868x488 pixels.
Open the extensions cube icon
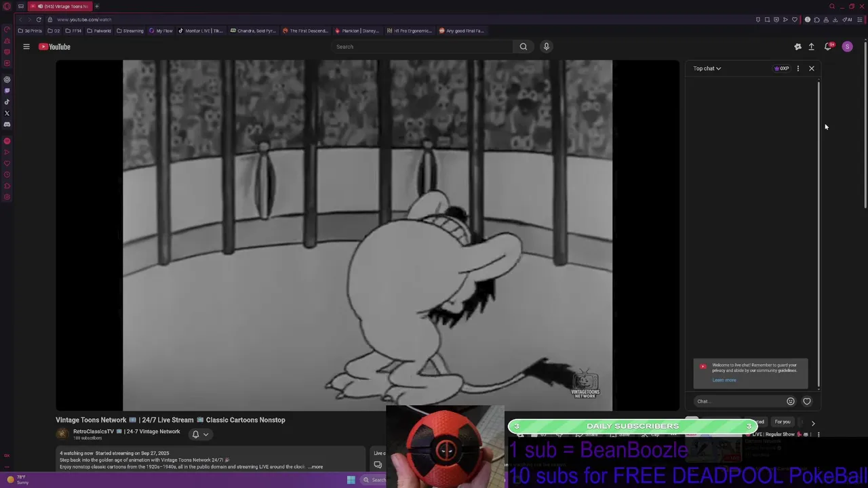pos(816,20)
